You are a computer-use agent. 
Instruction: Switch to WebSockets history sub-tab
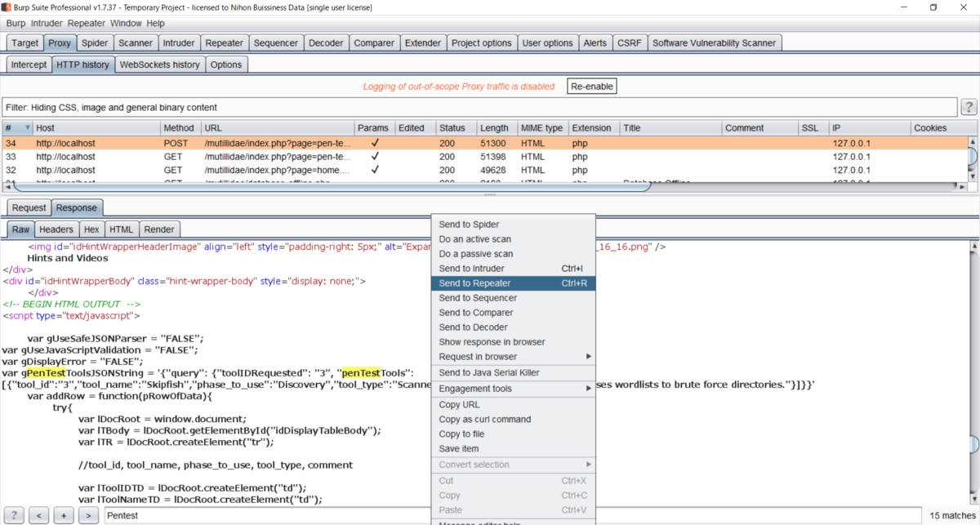pyautogui.click(x=159, y=65)
